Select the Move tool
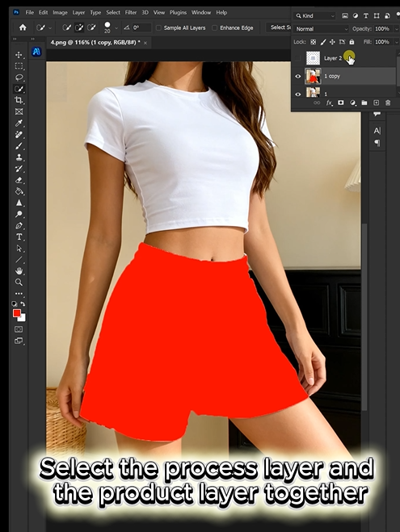The height and width of the screenshot is (532, 400). click(x=19, y=55)
